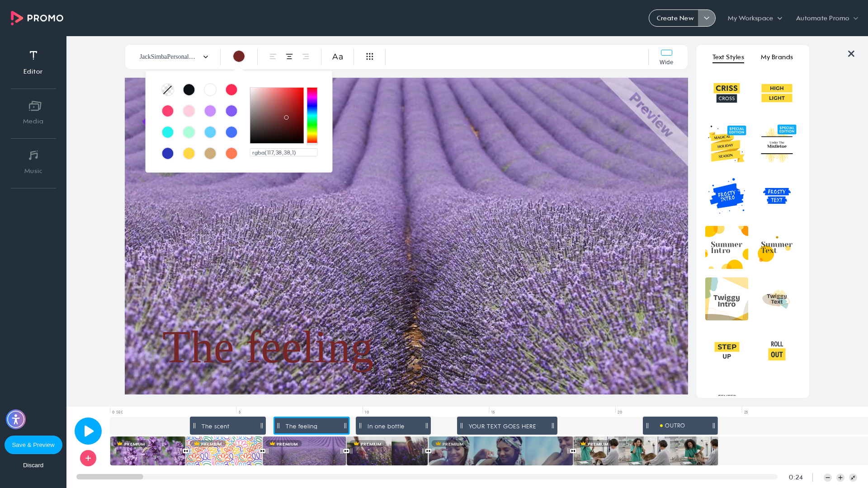Image resolution: width=868 pixels, height=488 pixels.
Task: Select the Criss Cross text style
Action: pyautogui.click(x=726, y=93)
